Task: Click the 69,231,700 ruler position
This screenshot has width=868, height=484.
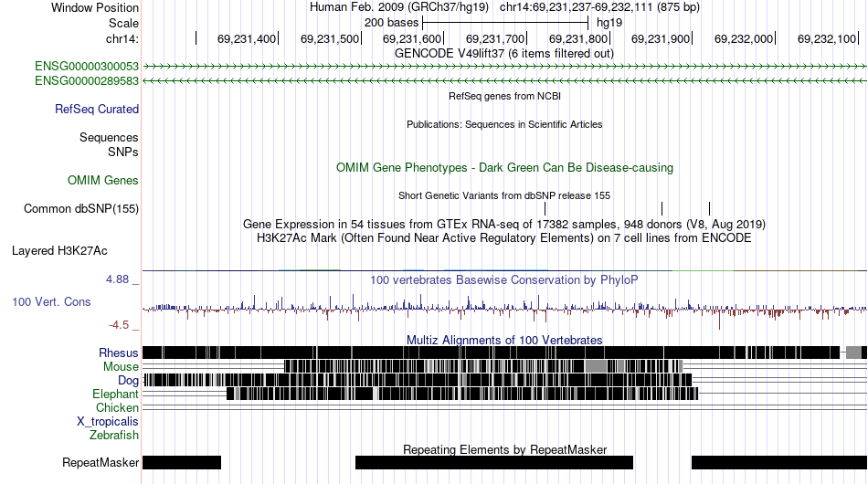Action: (x=495, y=38)
